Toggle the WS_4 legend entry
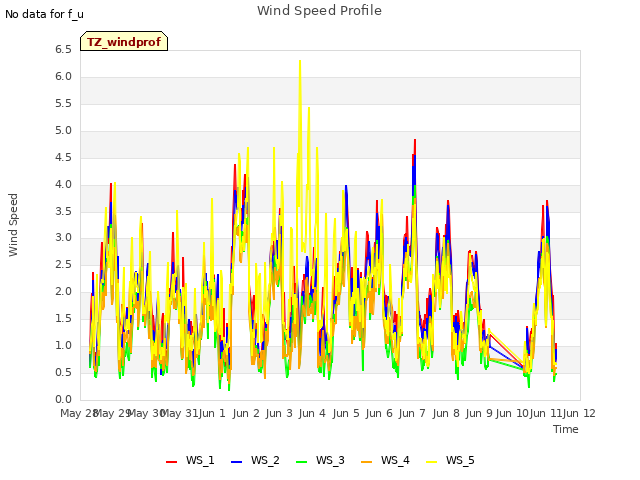The width and height of the screenshot is (640, 480). coord(385,460)
